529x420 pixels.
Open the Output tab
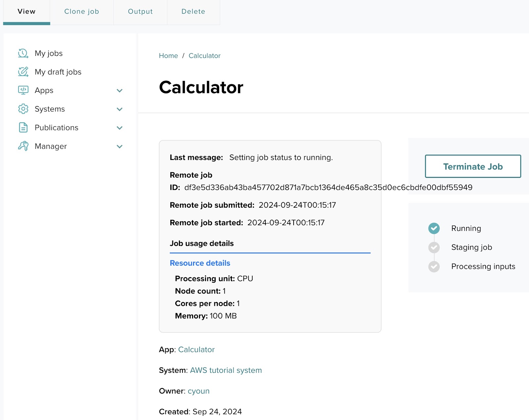140,12
